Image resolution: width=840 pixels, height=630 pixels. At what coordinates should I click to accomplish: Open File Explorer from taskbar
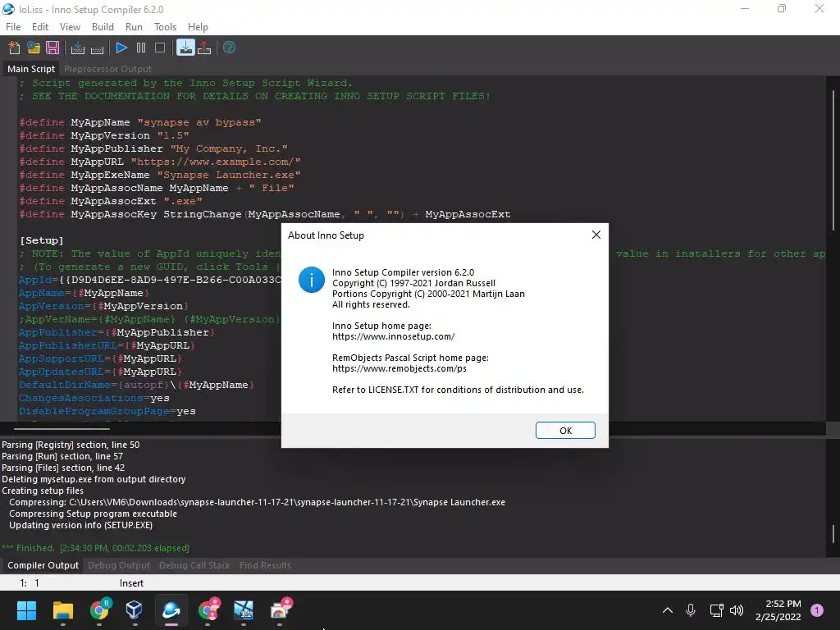click(62, 610)
